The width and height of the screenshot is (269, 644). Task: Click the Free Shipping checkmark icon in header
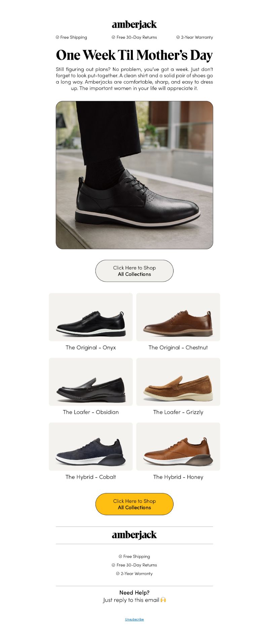pos(57,37)
